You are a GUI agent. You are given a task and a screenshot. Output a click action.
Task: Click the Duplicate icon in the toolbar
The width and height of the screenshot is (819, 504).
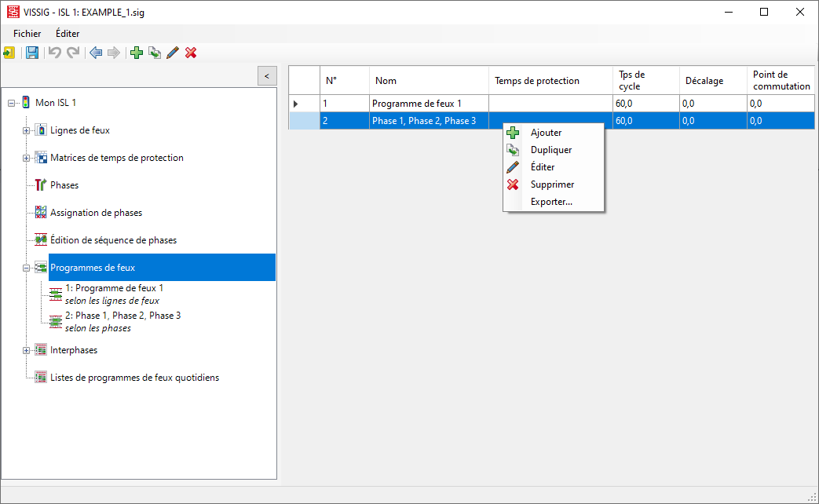click(155, 53)
